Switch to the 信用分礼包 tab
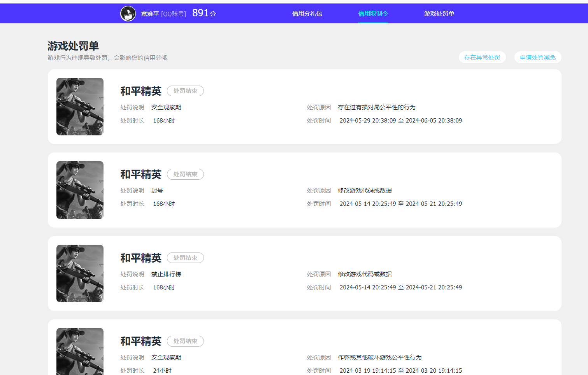This screenshot has height=375, width=588. [307, 13]
